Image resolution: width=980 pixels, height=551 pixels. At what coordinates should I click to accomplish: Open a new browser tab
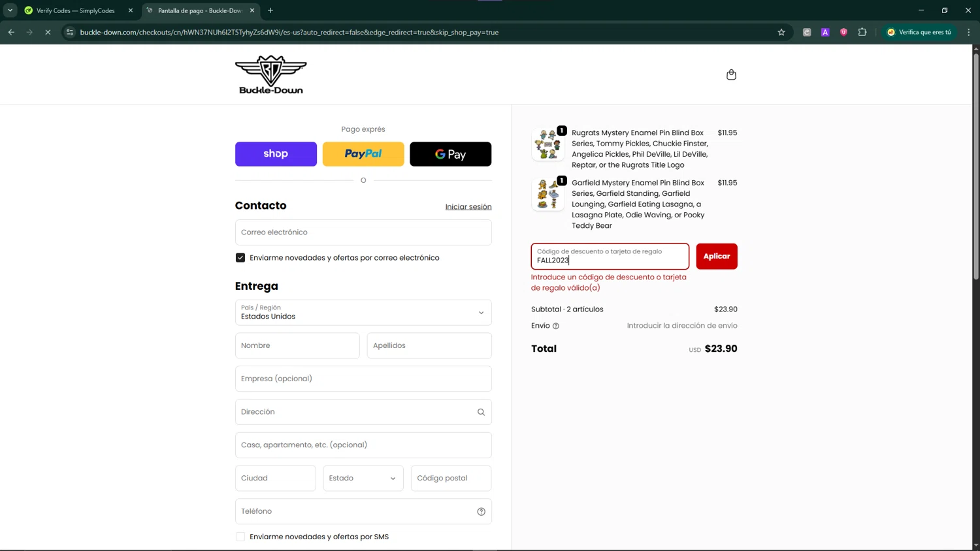(x=270, y=10)
